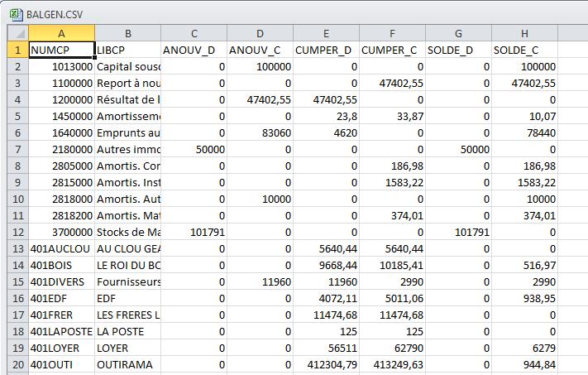Click the BALGEN.CSV window title
The width and height of the screenshot is (588, 375).
click(x=55, y=15)
